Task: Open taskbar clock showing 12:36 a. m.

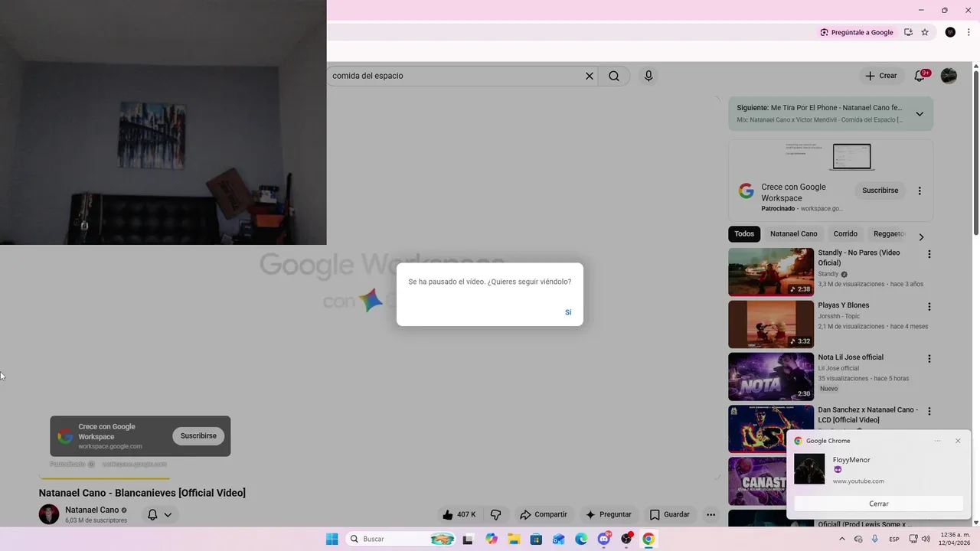Action: pyautogui.click(x=955, y=539)
